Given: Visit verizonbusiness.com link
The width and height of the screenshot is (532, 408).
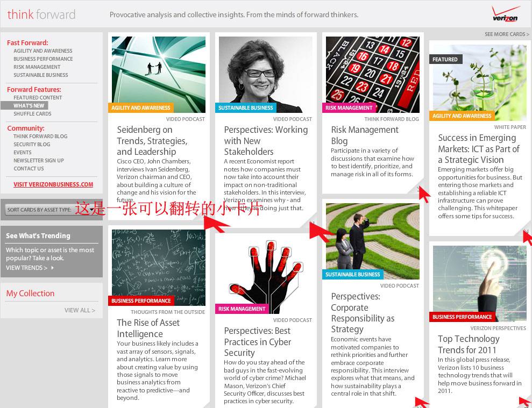Looking at the screenshot, I should click(x=53, y=184).
